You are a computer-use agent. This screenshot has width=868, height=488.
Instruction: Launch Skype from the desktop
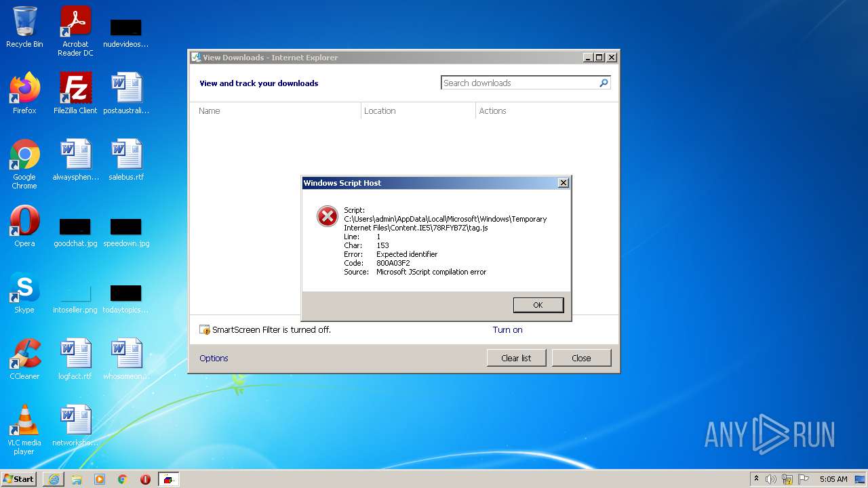tap(24, 293)
